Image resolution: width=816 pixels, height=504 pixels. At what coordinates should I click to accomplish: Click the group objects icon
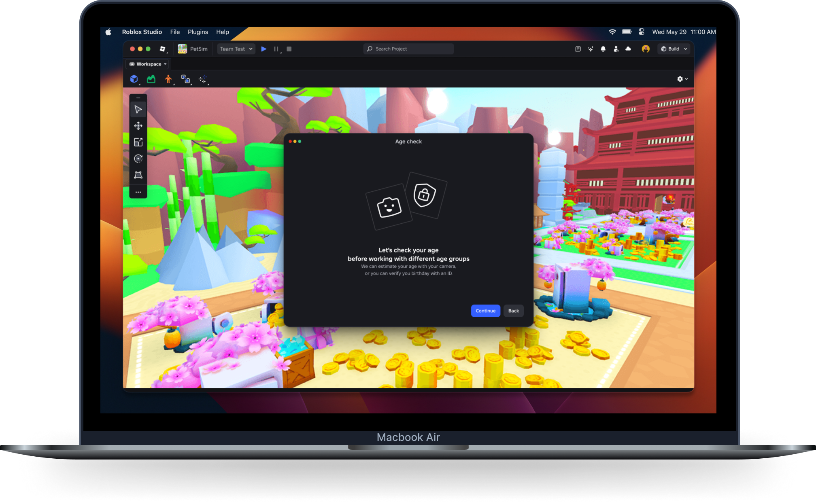[x=185, y=79]
